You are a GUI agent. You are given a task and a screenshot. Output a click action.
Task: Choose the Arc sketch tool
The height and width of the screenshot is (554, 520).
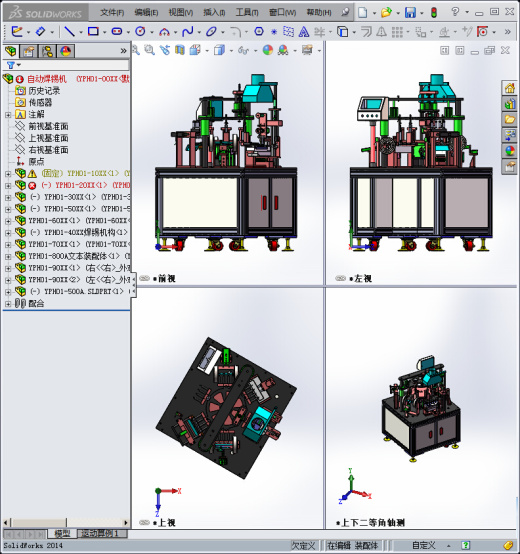coord(164,32)
